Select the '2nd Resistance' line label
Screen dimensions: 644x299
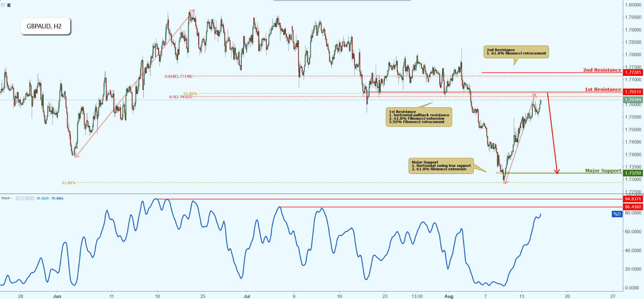(602, 70)
